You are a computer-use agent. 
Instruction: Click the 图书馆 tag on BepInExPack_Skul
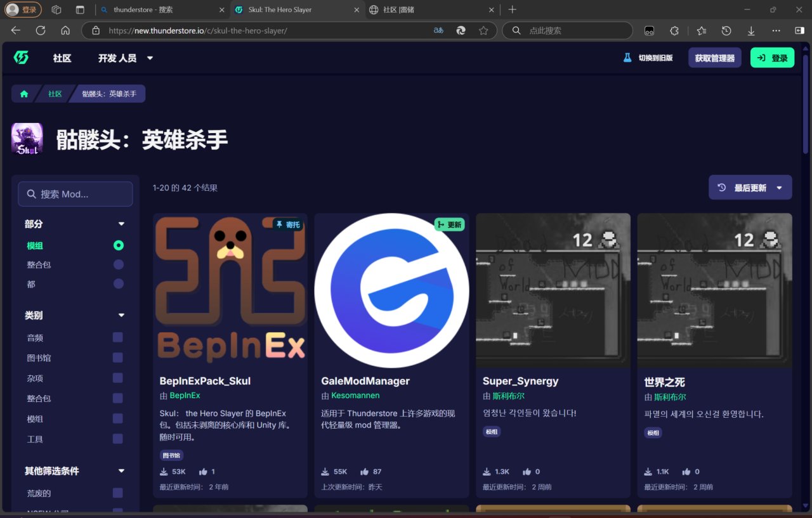[x=171, y=455]
